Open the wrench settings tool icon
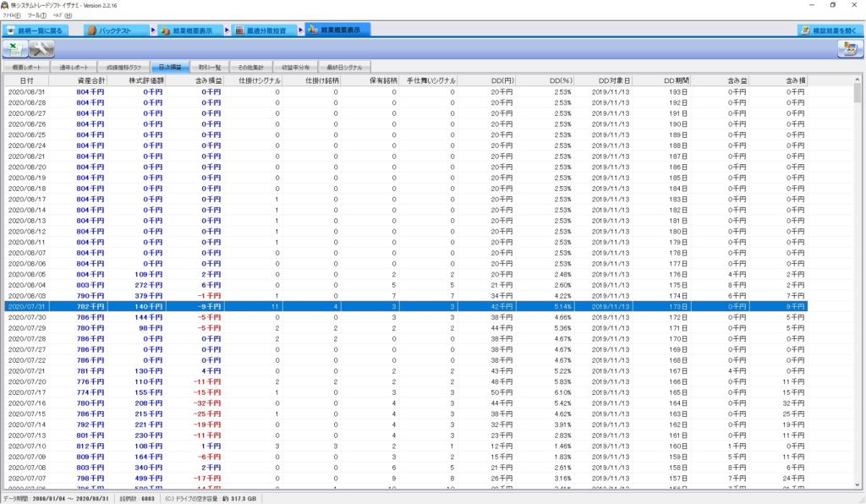This screenshot has width=866, height=504. pos(41,48)
